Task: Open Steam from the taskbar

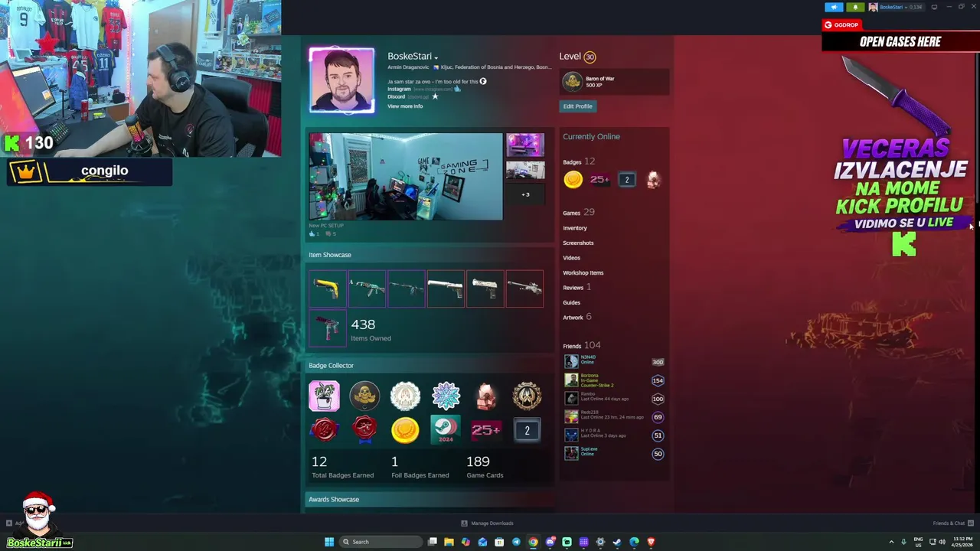Action: click(x=617, y=542)
